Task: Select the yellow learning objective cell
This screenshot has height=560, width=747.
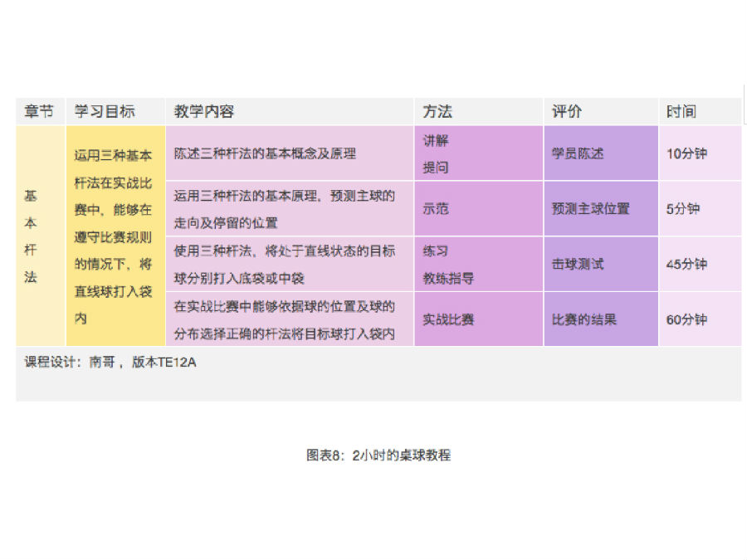Action: coord(115,236)
